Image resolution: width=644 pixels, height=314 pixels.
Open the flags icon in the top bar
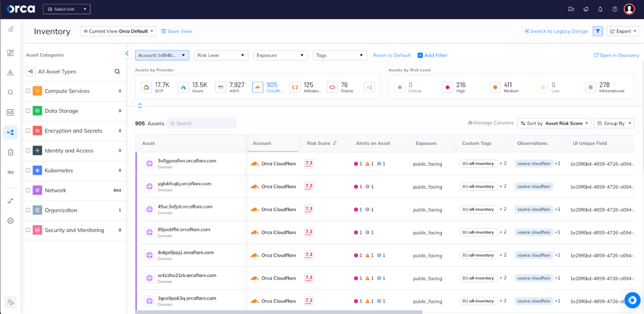[571, 9]
